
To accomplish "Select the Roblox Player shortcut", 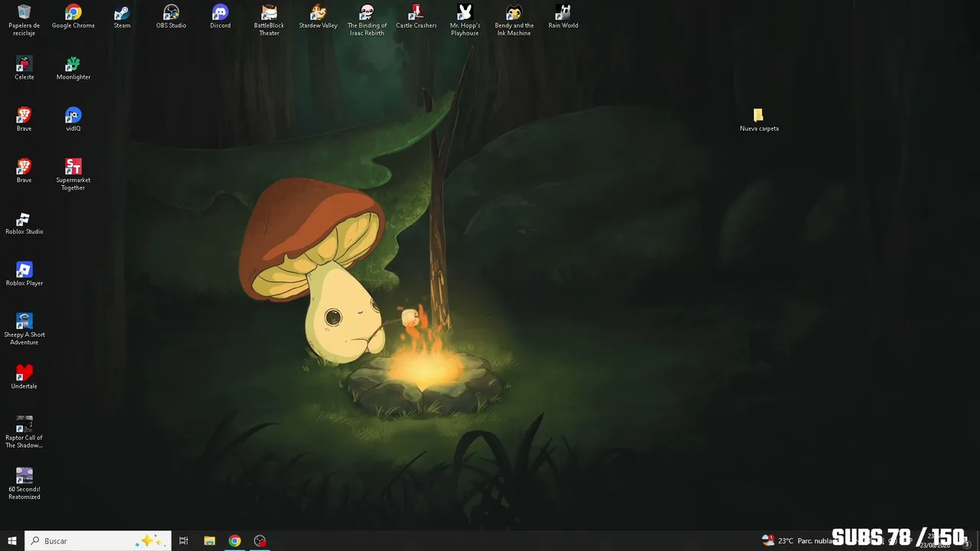I will click(x=24, y=274).
